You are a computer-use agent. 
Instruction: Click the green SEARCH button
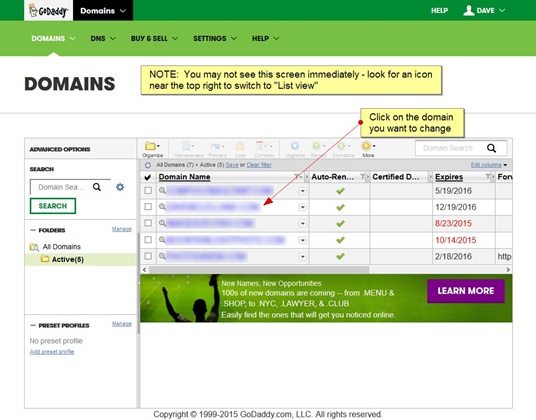click(53, 206)
